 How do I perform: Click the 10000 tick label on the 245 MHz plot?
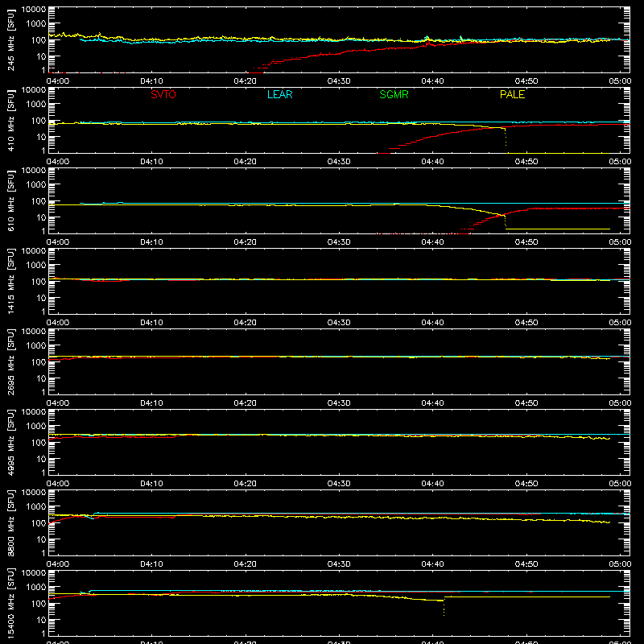tap(34, 10)
